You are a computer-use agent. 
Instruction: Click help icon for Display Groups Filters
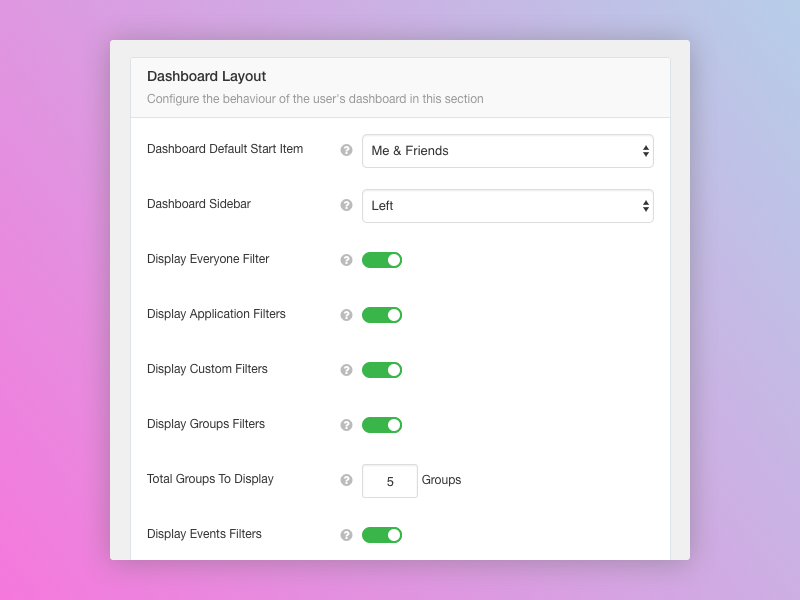tap(346, 425)
